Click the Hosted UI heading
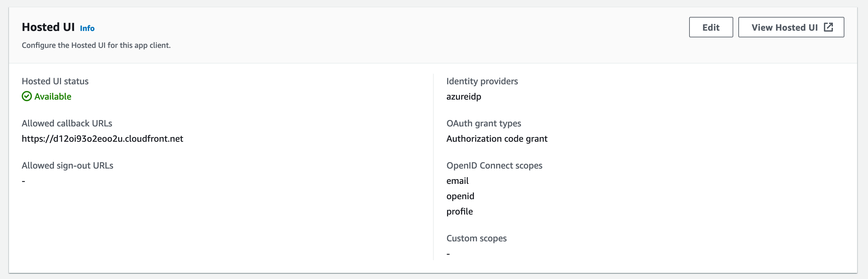The height and width of the screenshot is (279, 868). tap(48, 27)
